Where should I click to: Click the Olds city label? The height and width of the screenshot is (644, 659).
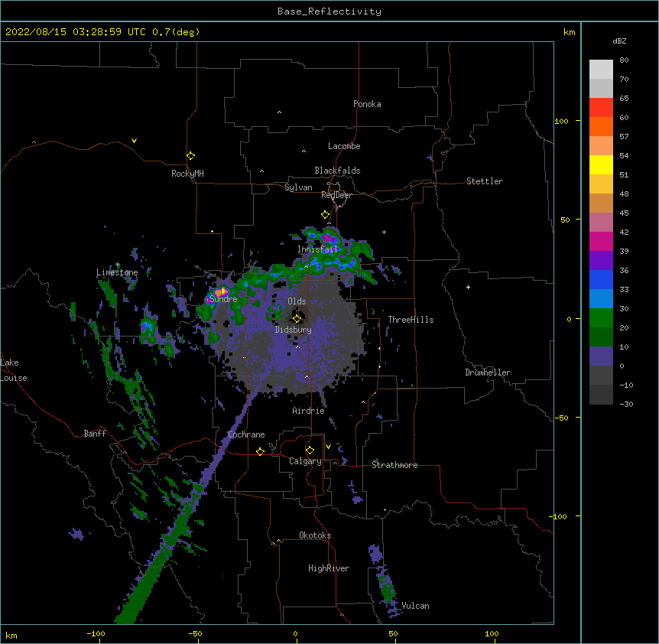297,301
